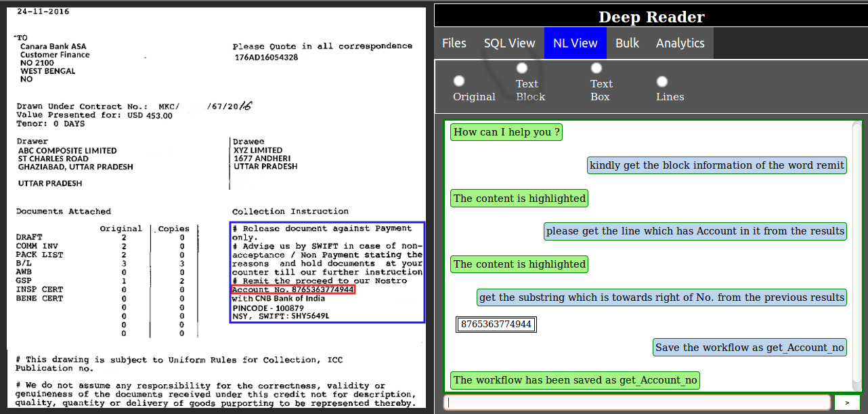Enable the Lines radio option
This screenshot has width=868, height=414.
coord(662,81)
